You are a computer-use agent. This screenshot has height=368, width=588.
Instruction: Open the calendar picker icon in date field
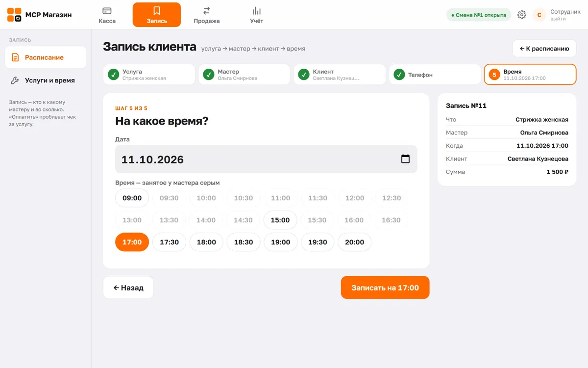[405, 159]
